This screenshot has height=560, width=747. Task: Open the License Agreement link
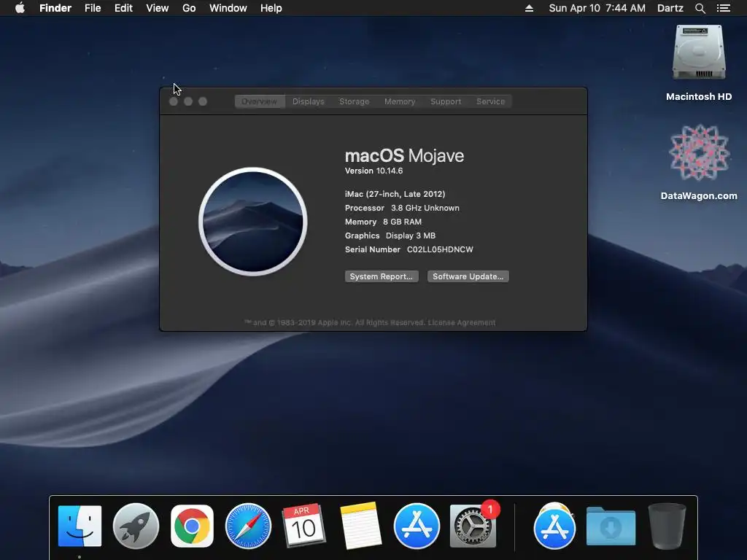pyautogui.click(x=462, y=322)
